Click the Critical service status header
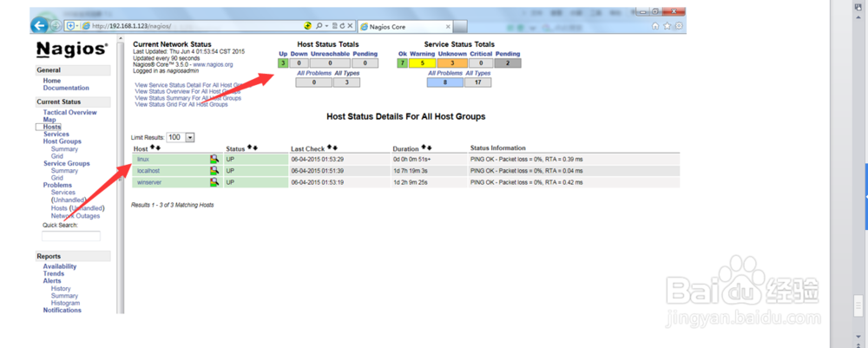 pos(481,54)
